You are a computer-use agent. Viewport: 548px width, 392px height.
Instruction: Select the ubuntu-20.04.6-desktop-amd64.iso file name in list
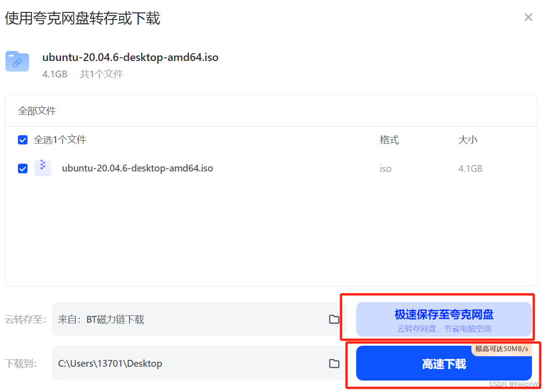(x=137, y=168)
